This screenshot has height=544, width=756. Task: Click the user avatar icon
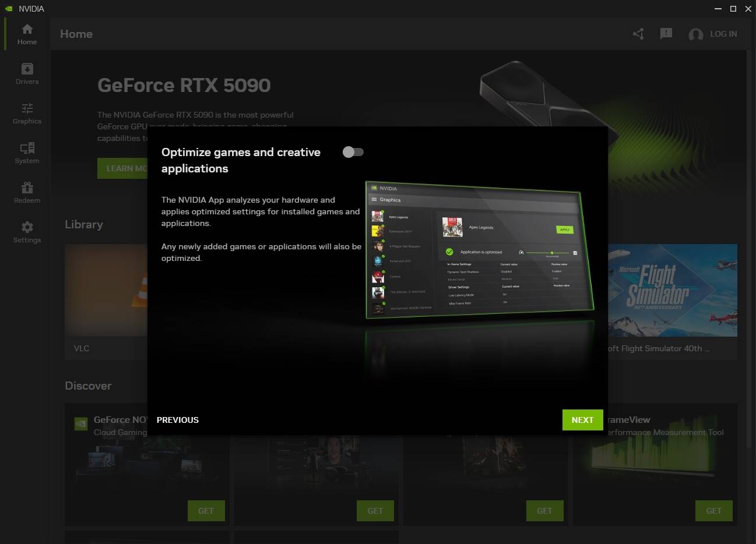click(695, 34)
